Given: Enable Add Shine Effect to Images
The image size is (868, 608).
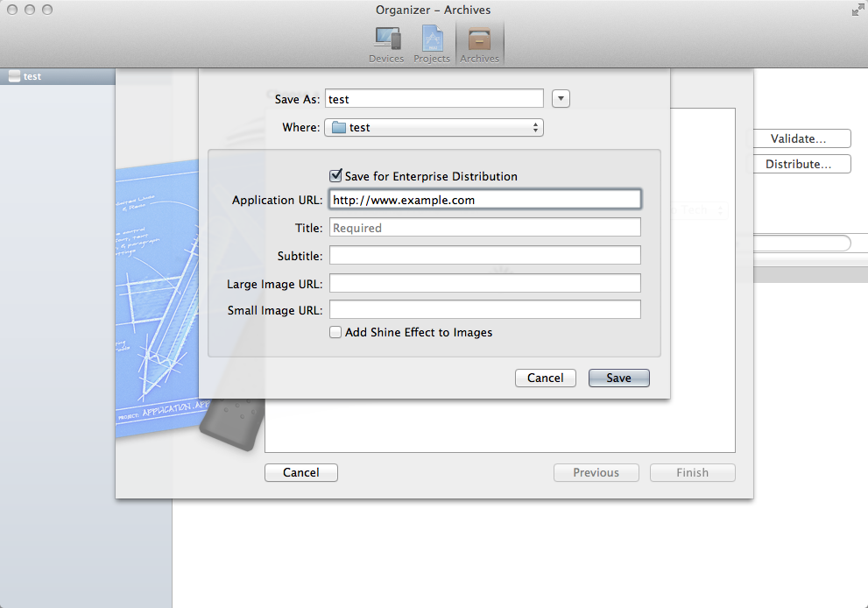Looking at the screenshot, I should tap(335, 333).
